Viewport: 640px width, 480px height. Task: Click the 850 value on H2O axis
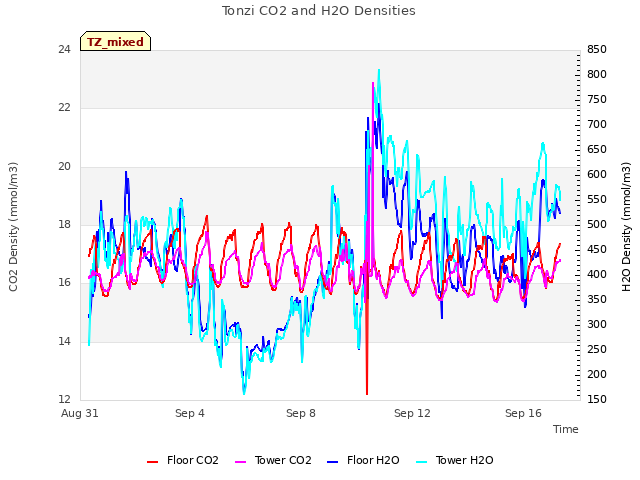click(597, 50)
